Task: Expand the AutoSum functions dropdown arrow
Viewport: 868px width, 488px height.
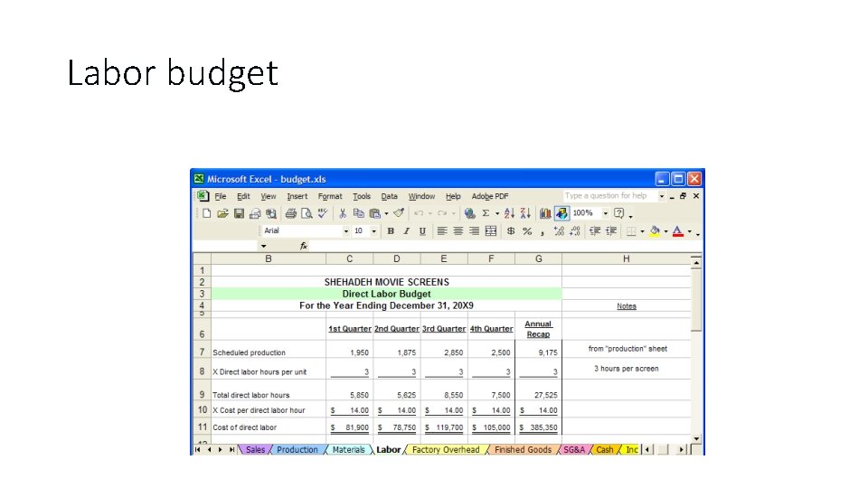Action: point(497,213)
